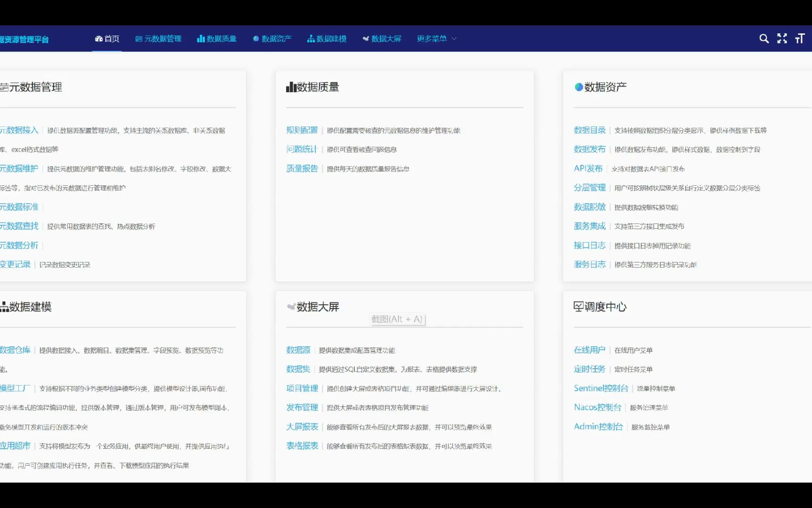
Task: Toggle fullscreen mode icon
Action: [782, 39]
